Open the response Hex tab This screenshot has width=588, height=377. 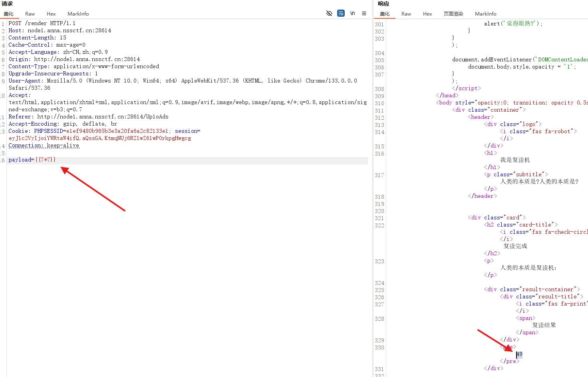point(427,14)
